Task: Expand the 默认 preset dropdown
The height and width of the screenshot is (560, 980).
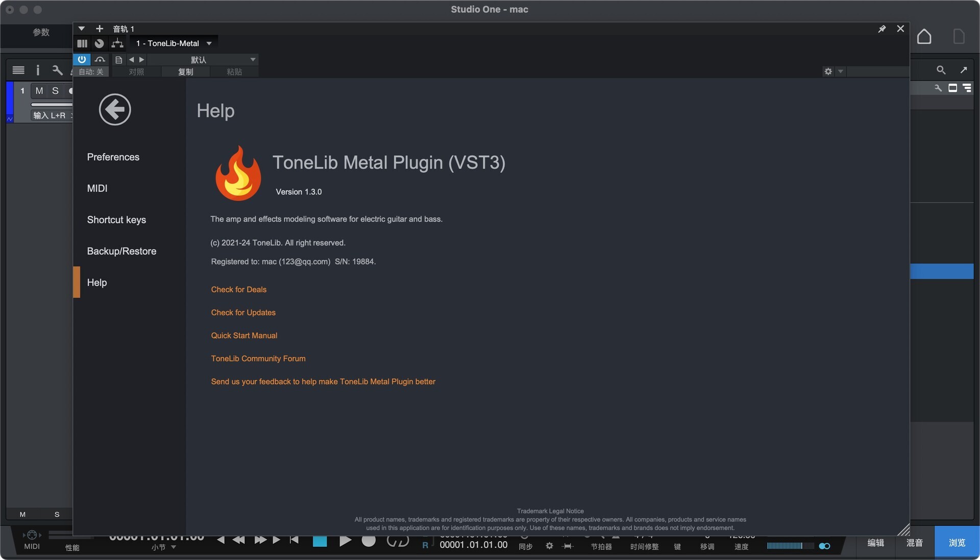Action: point(203,60)
